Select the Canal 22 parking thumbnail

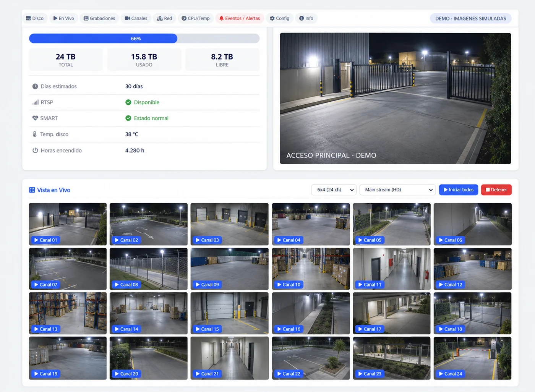click(311, 358)
